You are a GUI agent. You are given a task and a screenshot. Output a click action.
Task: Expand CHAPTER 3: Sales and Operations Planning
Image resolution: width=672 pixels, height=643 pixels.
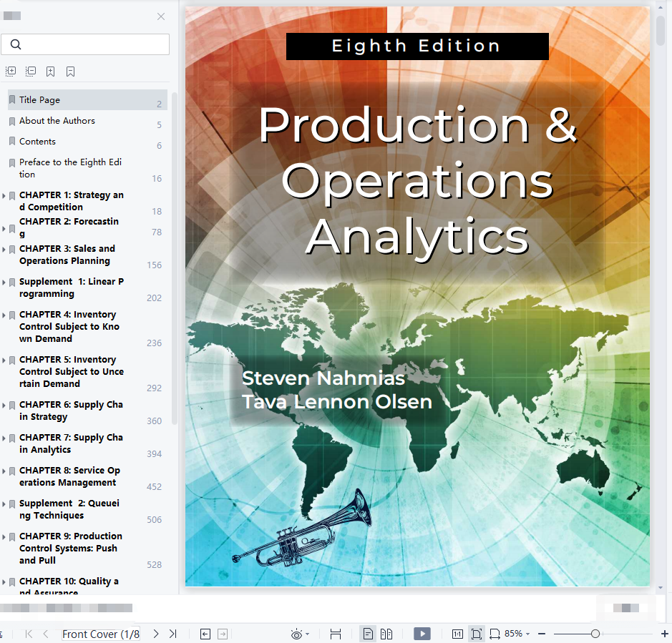click(4, 250)
